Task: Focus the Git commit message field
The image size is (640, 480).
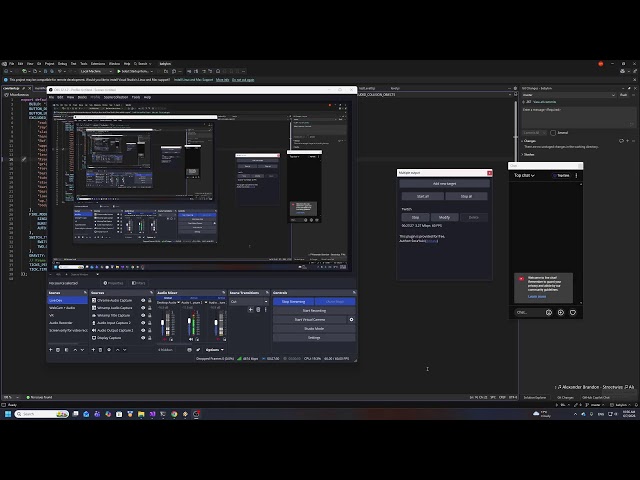Action: (x=578, y=117)
